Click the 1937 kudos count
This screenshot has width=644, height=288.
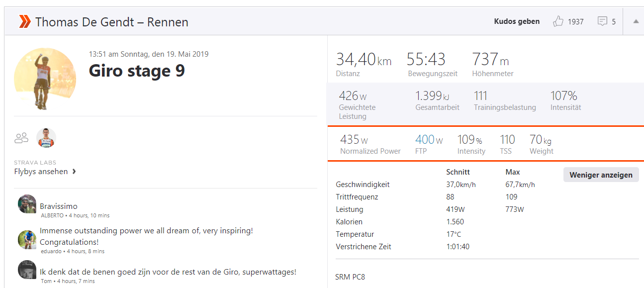pyautogui.click(x=575, y=22)
